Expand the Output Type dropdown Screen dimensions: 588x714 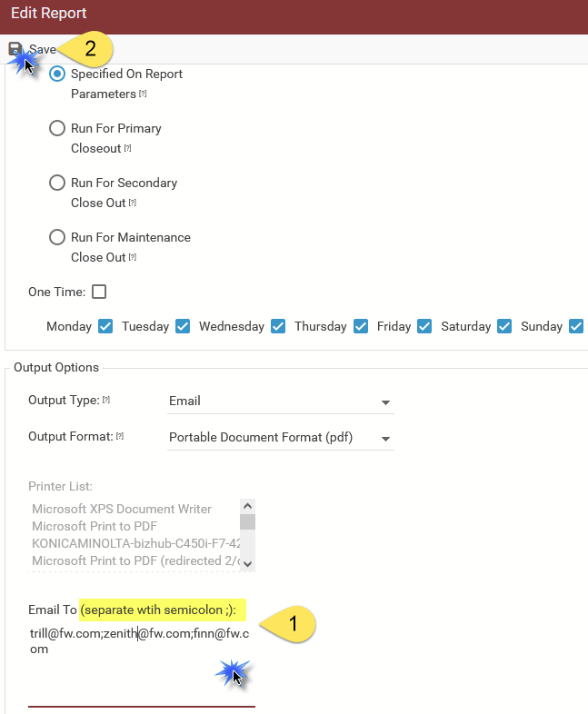click(x=281, y=402)
